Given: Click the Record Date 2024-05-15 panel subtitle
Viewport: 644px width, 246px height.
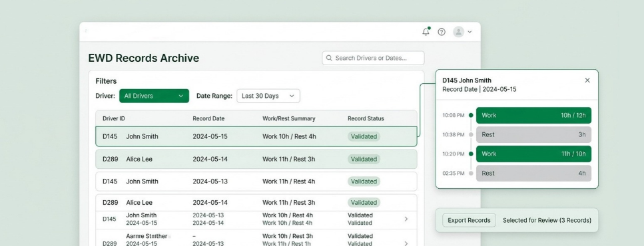Looking at the screenshot, I should coord(480,89).
